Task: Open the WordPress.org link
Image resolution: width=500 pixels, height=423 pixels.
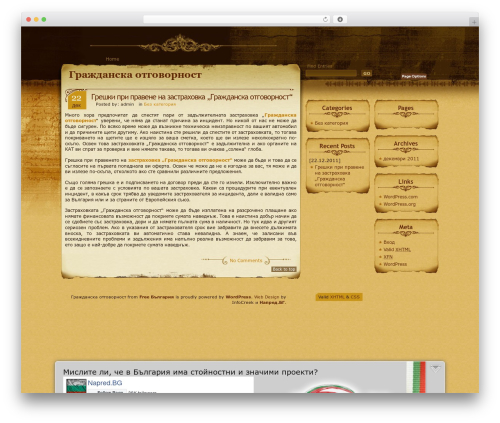Action: (x=399, y=204)
